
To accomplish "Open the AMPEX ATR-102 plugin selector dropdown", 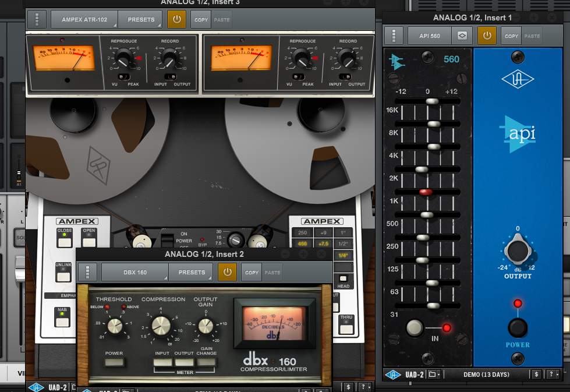I will (x=84, y=19).
